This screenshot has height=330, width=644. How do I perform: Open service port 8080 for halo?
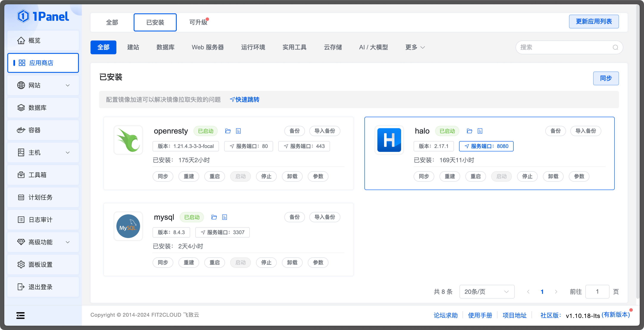(486, 146)
